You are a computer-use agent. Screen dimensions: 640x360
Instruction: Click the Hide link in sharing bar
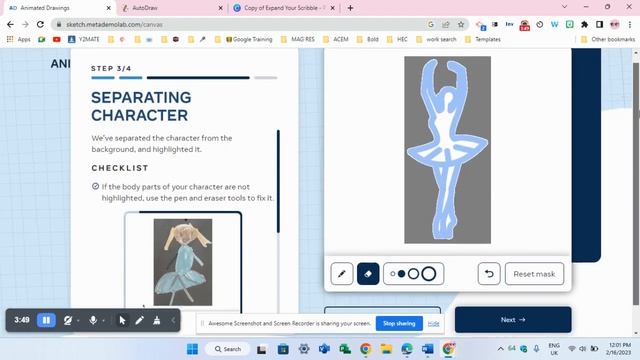pyautogui.click(x=433, y=324)
